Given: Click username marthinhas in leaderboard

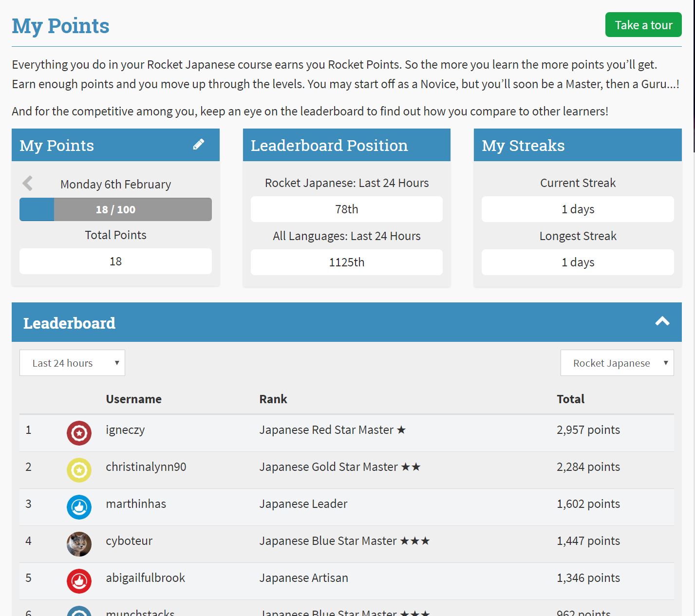Looking at the screenshot, I should 136,504.
